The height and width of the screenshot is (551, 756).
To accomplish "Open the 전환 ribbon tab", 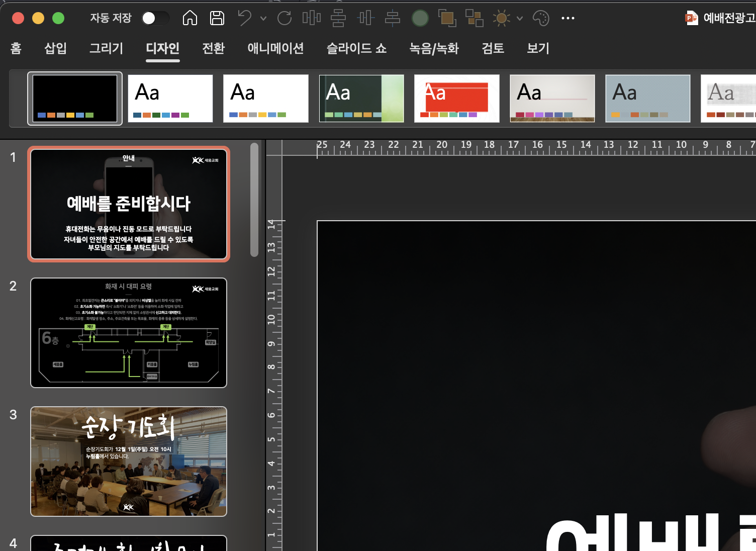I will coord(213,48).
